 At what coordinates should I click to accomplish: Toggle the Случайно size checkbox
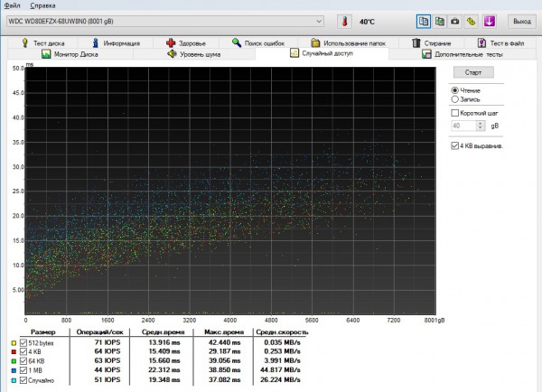[x=23, y=380]
